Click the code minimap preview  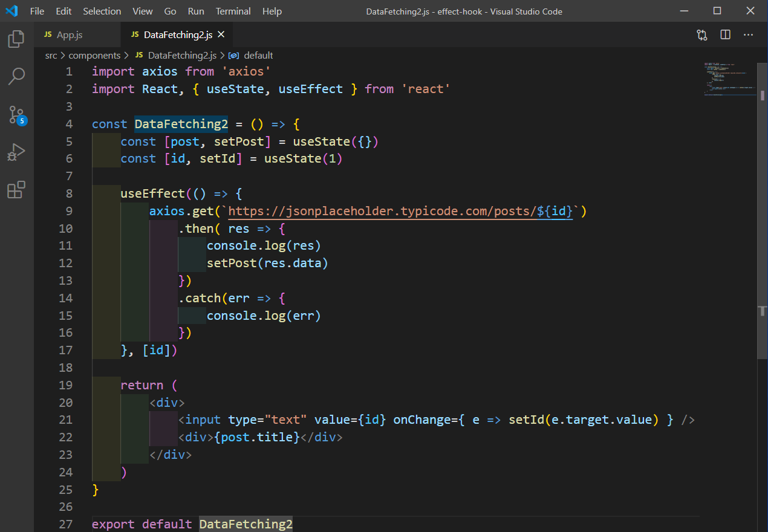pyautogui.click(x=730, y=79)
